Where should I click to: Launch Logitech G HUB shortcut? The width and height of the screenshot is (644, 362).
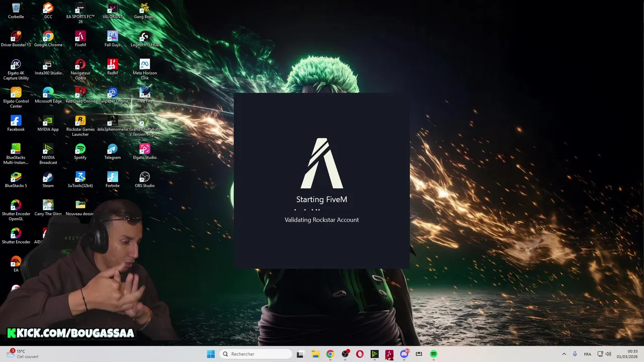point(144,39)
